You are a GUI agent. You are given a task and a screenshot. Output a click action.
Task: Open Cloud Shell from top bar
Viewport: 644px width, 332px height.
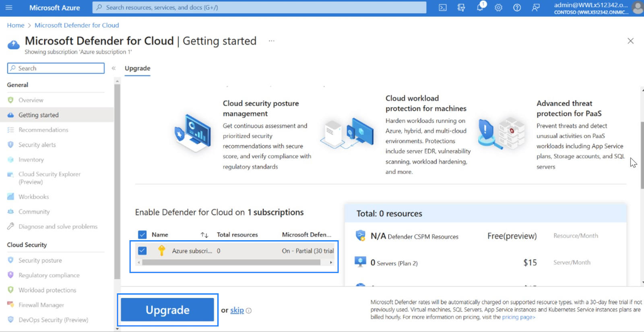click(x=443, y=8)
